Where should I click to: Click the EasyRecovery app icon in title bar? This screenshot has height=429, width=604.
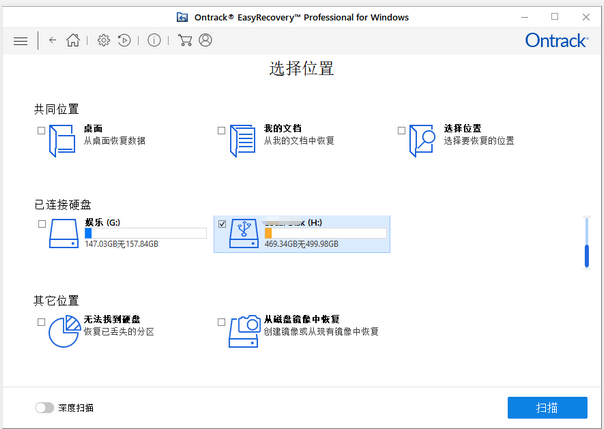[x=182, y=17]
